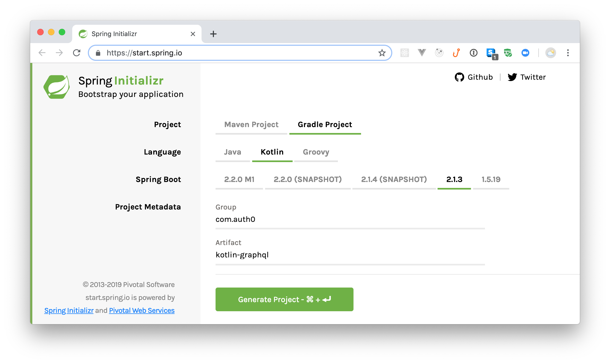Click the browser back arrow icon
The image size is (610, 364).
pyautogui.click(x=43, y=53)
